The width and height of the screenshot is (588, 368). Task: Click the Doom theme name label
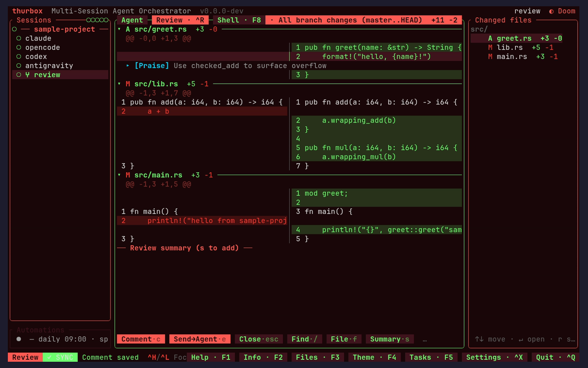coord(567,11)
